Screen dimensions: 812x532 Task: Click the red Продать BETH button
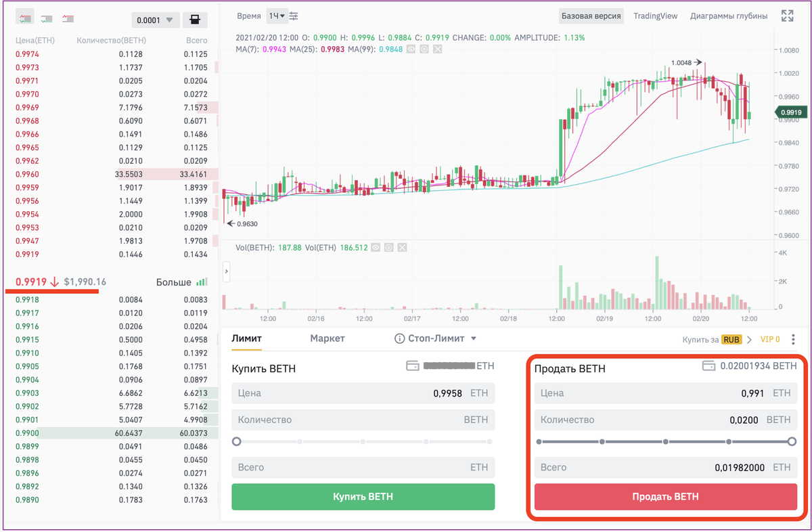[x=666, y=497]
